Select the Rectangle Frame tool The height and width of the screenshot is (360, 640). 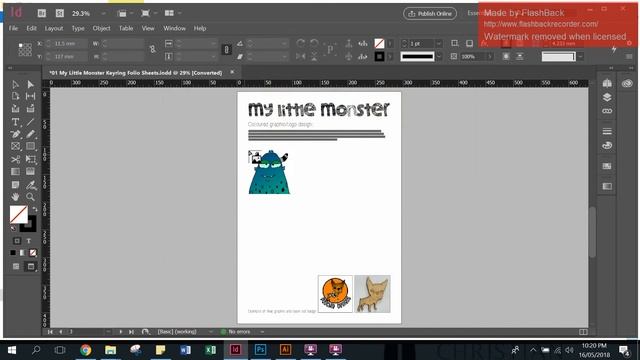[16, 146]
